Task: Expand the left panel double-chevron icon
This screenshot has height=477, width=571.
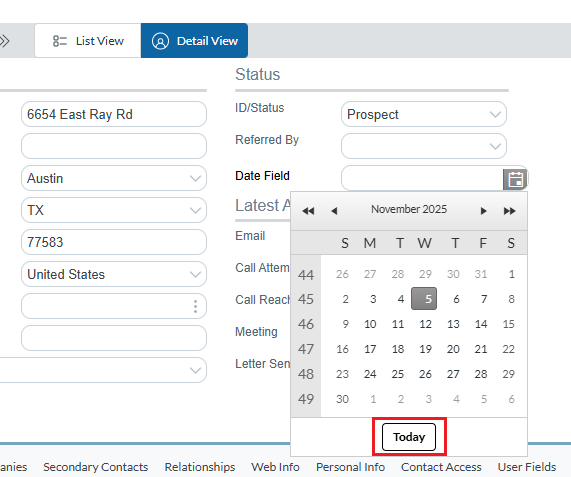Action: pos(4,41)
